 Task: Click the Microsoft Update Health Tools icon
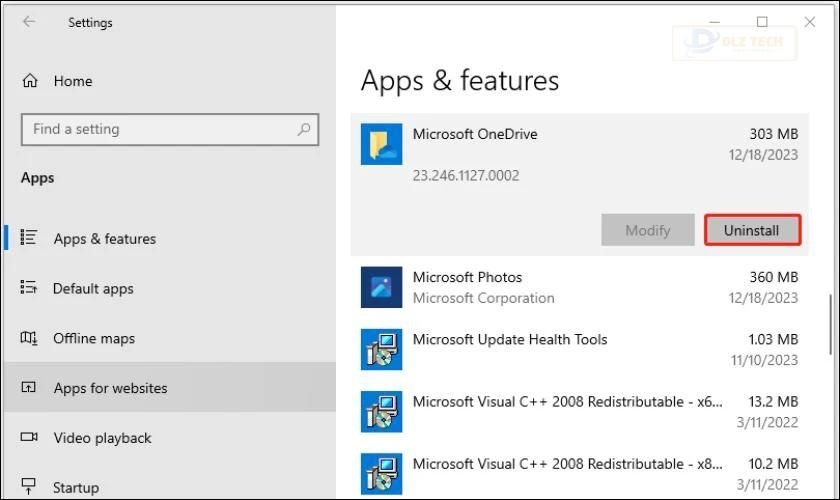[381, 350]
